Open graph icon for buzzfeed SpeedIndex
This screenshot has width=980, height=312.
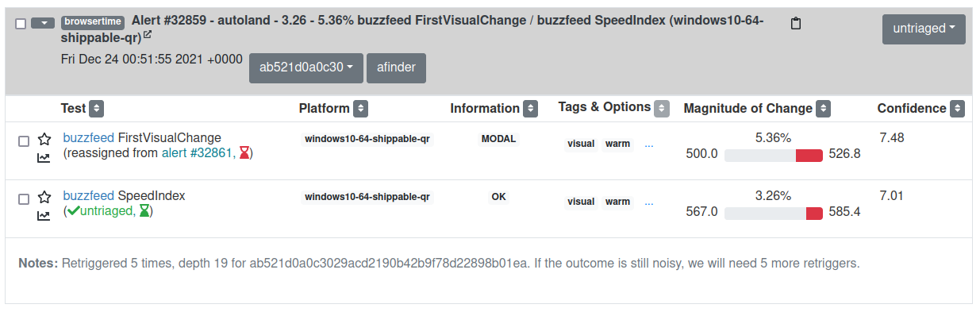pos(44,215)
